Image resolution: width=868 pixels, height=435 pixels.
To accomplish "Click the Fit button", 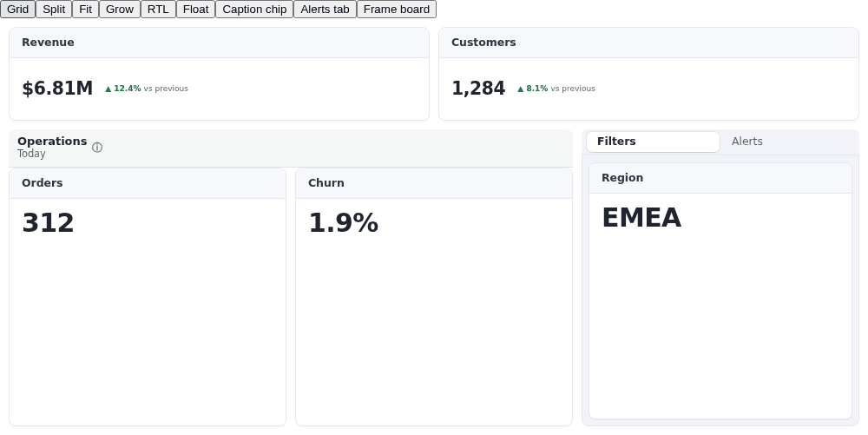I will coord(85,10).
